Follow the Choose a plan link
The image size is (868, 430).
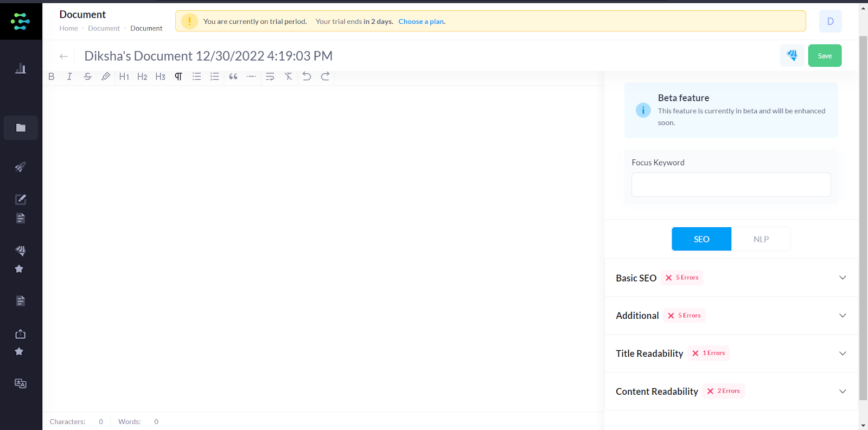click(x=422, y=22)
